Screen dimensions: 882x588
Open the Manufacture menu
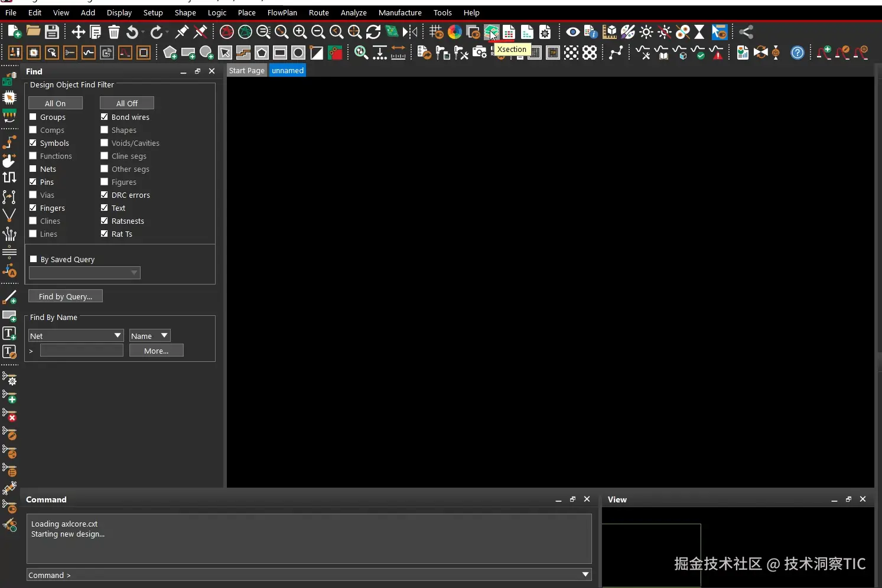point(400,12)
